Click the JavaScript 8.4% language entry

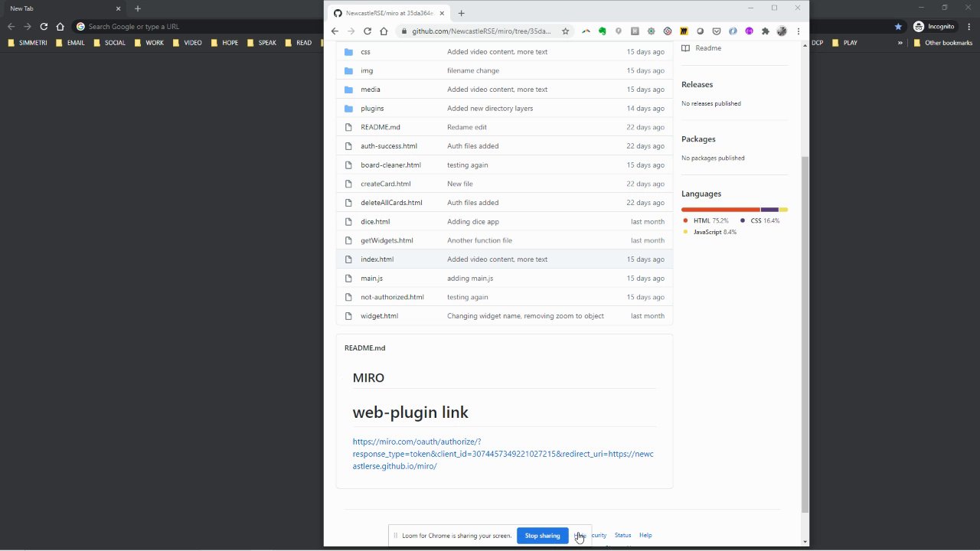pyautogui.click(x=710, y=232)
